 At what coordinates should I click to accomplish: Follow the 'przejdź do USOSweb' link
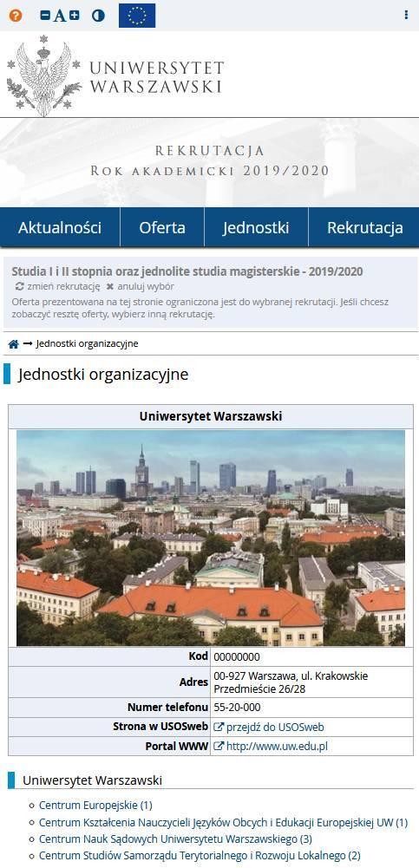(x=269, y=727)
